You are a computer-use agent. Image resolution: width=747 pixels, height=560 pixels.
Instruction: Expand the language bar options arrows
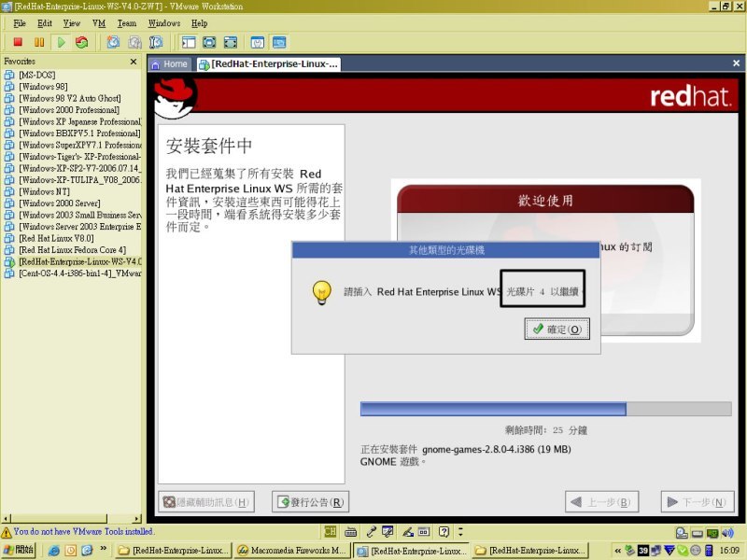point(460,531)
